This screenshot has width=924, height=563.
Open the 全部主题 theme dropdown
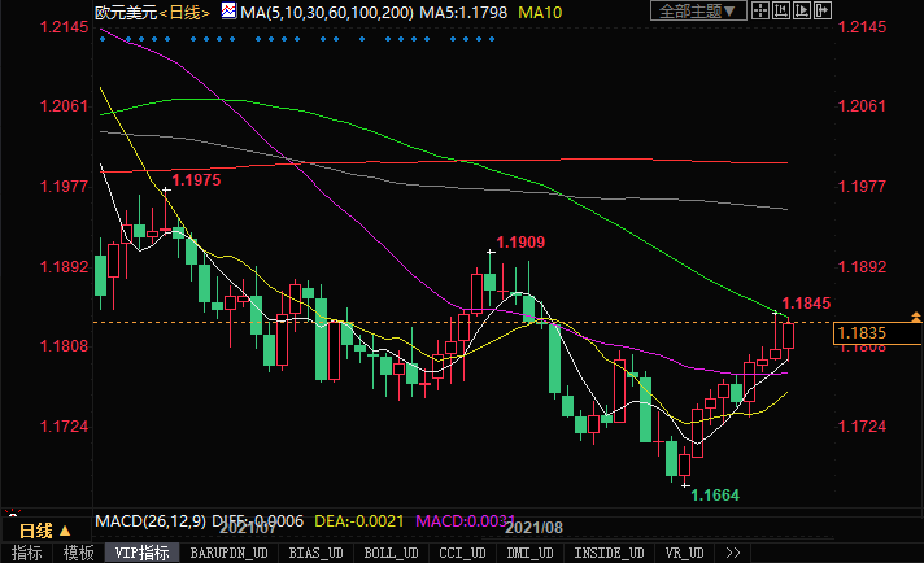coord(697,11)
